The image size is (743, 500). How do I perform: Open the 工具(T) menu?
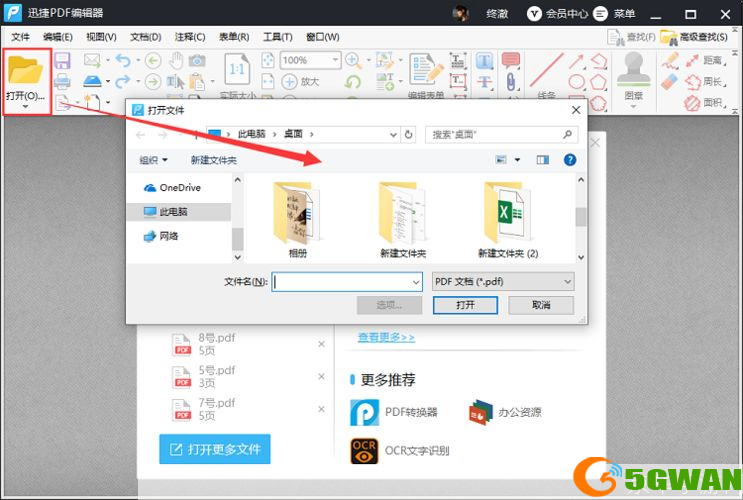point(278,37)
